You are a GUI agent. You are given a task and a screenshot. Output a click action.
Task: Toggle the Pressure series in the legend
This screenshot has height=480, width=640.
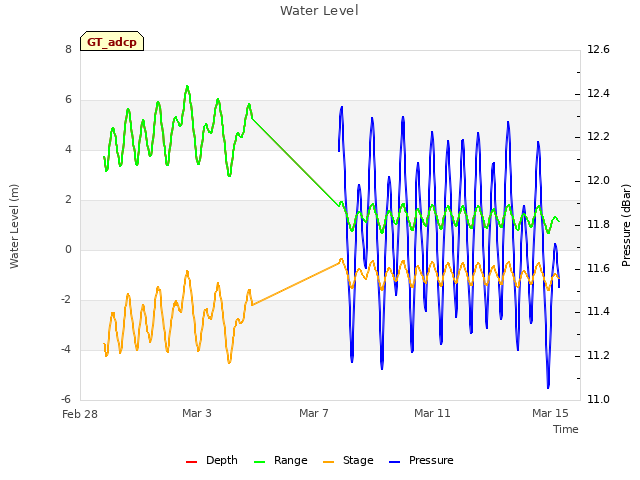[x=421, y=460]
